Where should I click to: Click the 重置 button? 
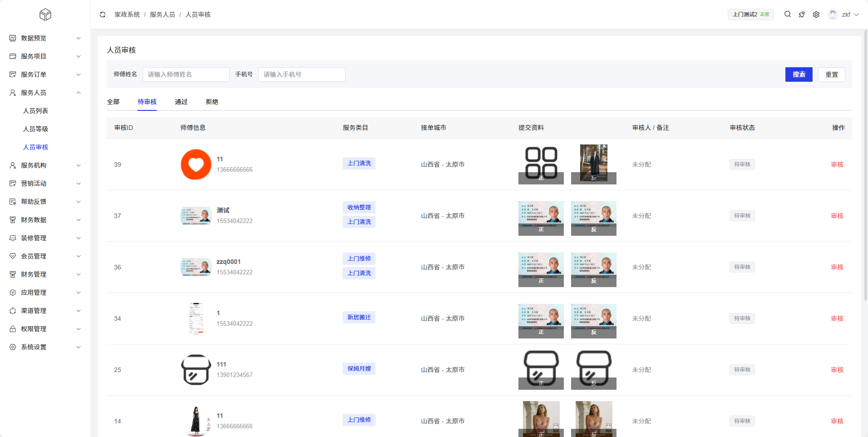click(x=831, y=74)
